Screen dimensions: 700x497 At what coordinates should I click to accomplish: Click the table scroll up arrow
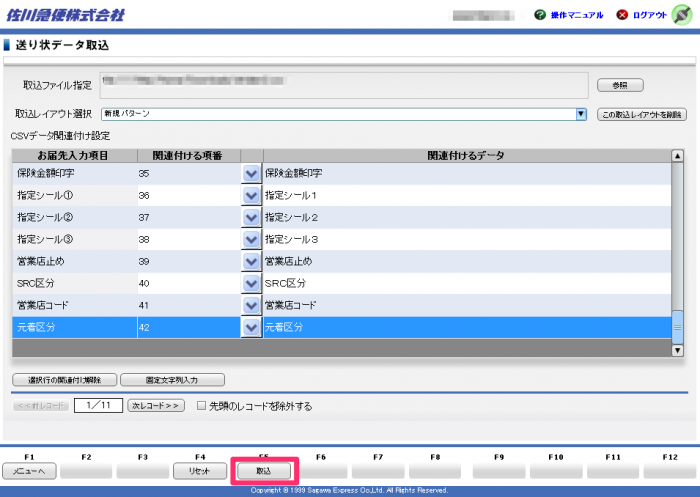pos(677,156)
